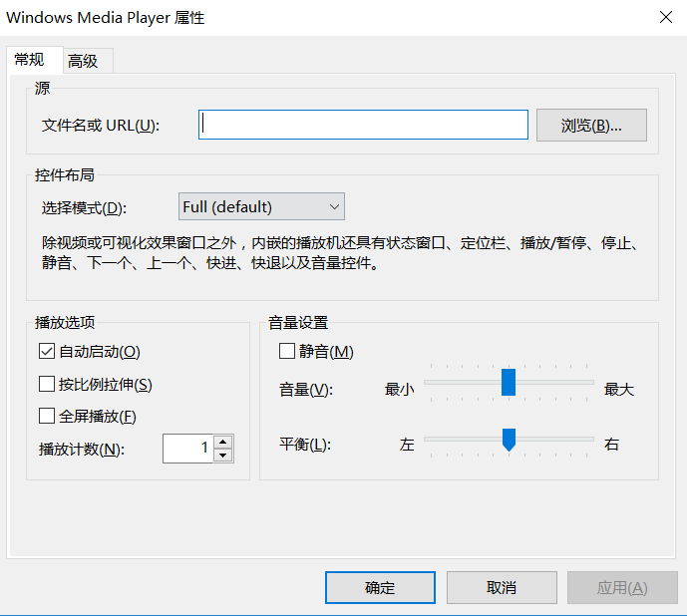Click the 浏览(B)... button
This screenshot has width=687, height=616.
coord(591,126)
